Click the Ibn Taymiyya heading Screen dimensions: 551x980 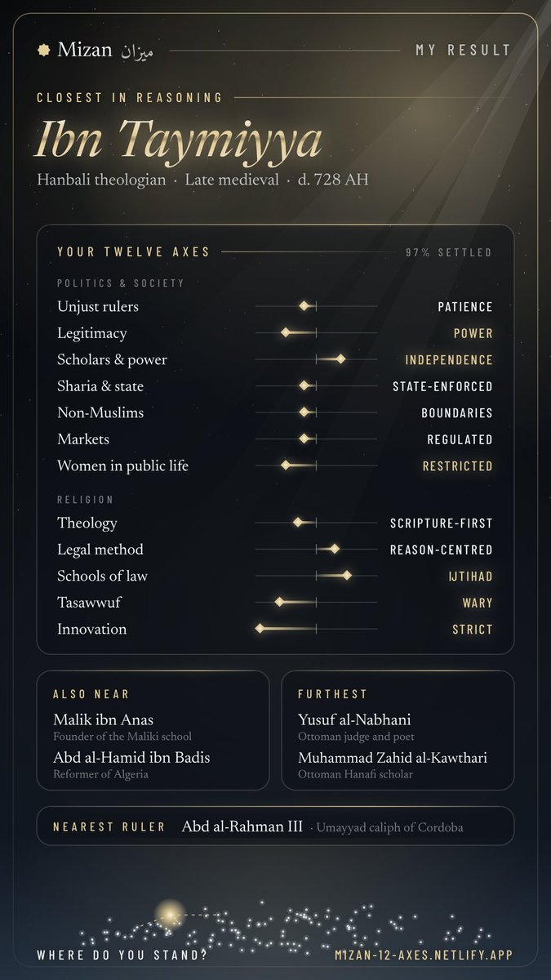pyautogui.click(x=179, y=140)
